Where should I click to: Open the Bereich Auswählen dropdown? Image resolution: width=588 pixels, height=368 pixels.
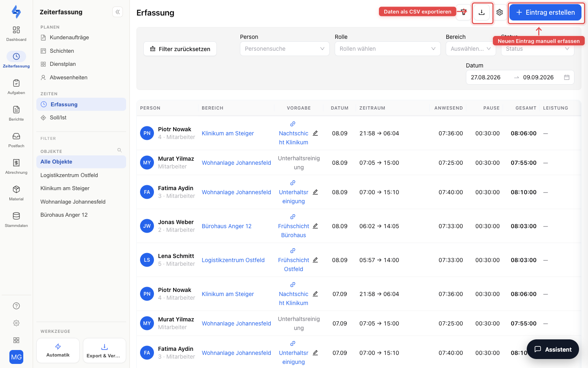click(x=471, y=49)
